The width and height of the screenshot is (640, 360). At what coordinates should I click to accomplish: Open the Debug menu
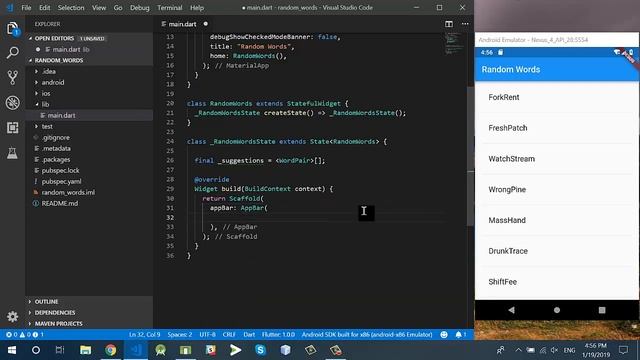pos(140,7)
